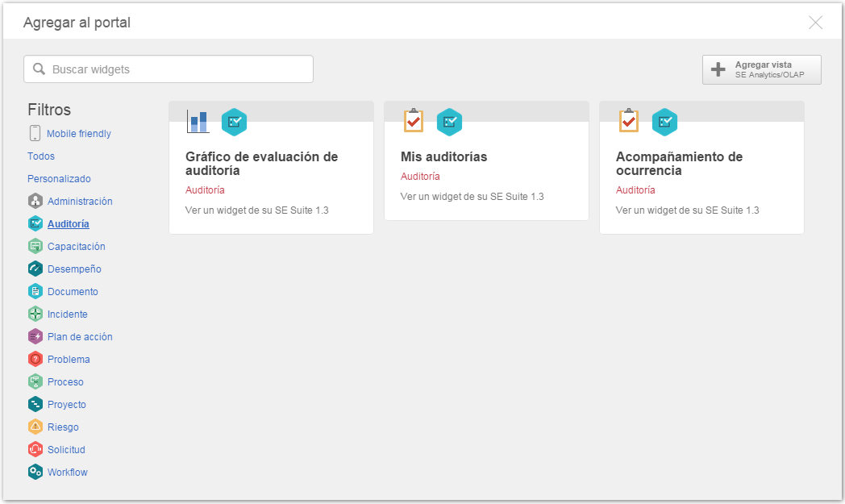Screen dimensions: 845x504
Task: Click the Plan de acción icon
Action: [35, 337]
